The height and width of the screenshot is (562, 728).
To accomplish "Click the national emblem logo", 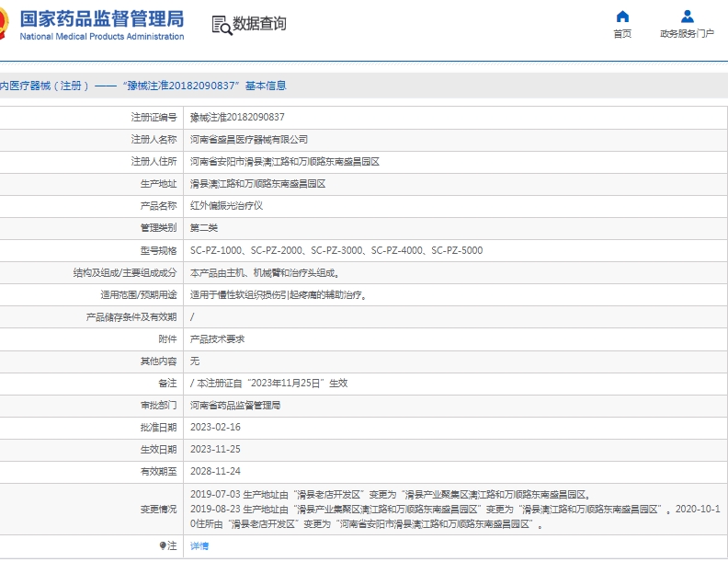I will [x=4, y=23].
